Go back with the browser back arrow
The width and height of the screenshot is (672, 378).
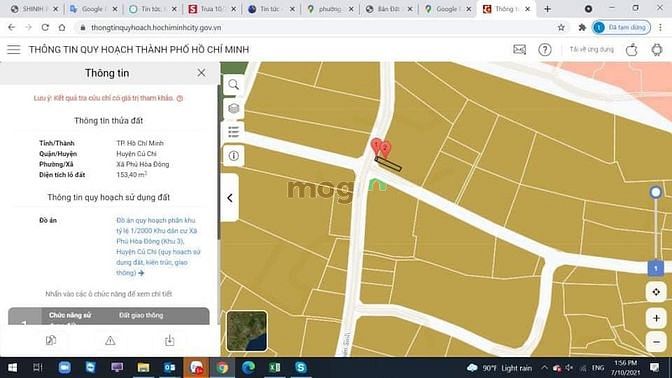(x=12, y=27)
